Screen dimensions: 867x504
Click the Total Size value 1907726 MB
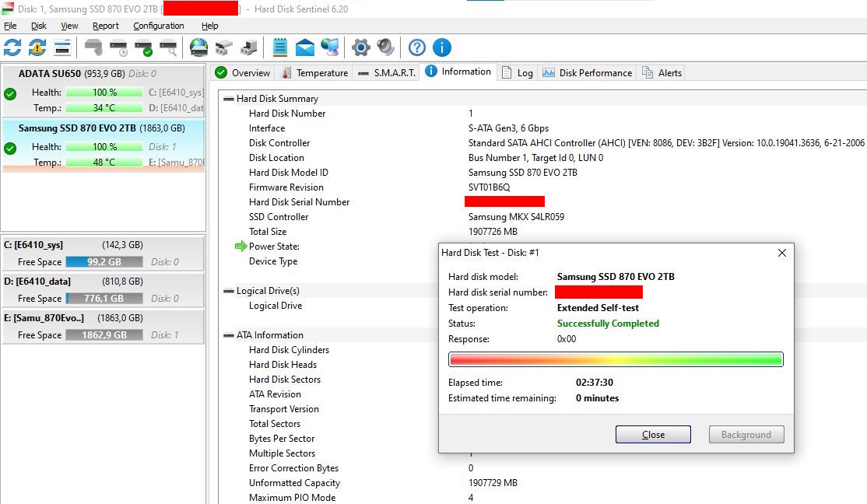[493, 232]
